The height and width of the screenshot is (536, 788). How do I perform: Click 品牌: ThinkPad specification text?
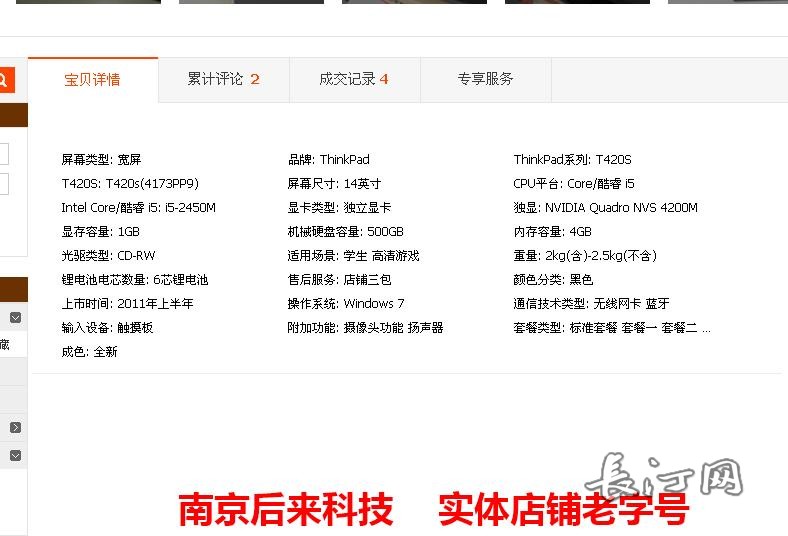[x=328, y=160]
